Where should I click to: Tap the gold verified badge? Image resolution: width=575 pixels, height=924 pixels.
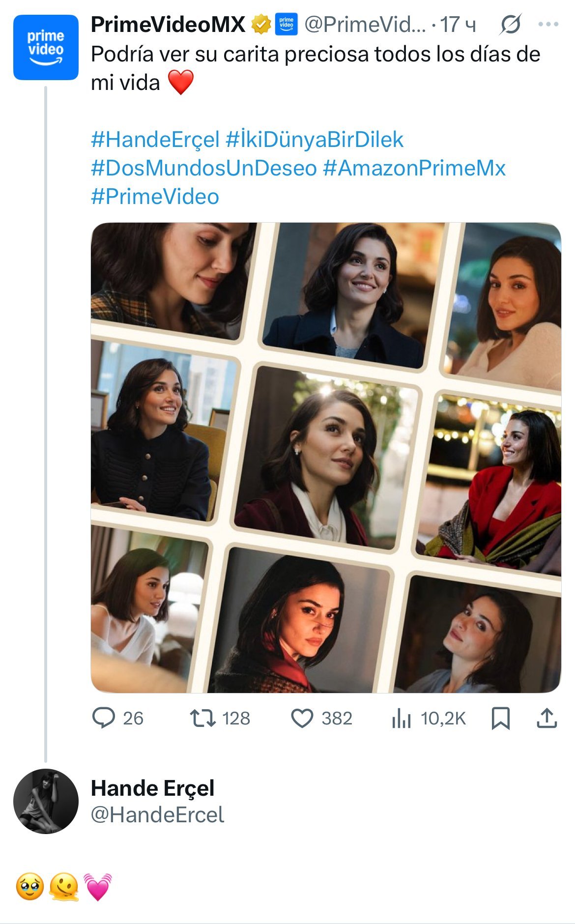point(261,25)
